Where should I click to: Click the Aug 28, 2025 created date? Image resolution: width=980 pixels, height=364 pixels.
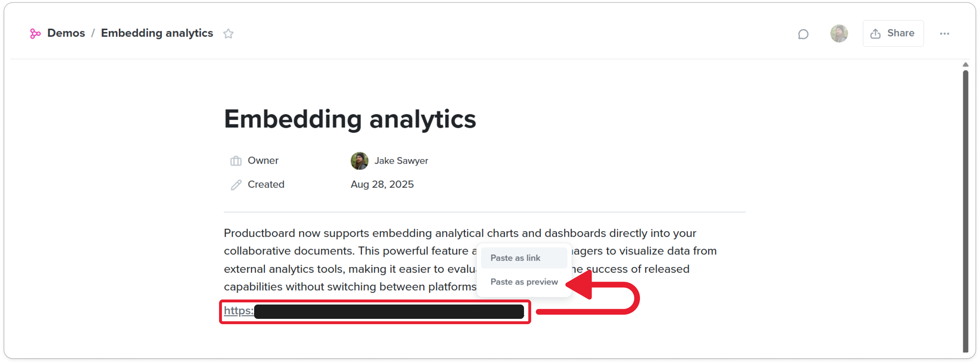382,184
